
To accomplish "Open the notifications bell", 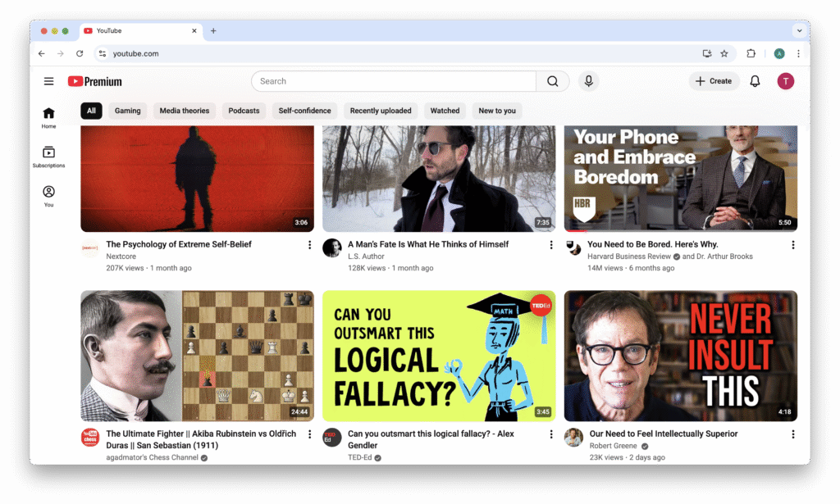I will pyautogui.click(x=755, y=81).
